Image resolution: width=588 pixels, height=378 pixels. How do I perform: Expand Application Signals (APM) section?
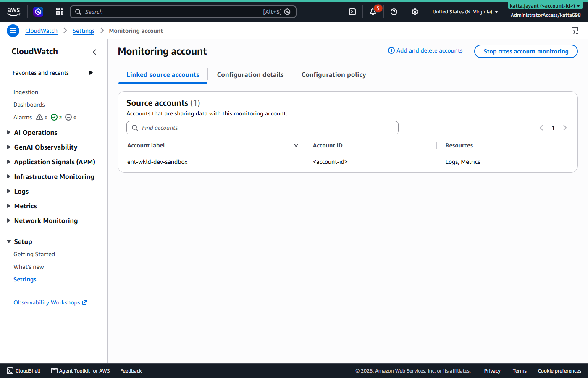tap(9, 162)
